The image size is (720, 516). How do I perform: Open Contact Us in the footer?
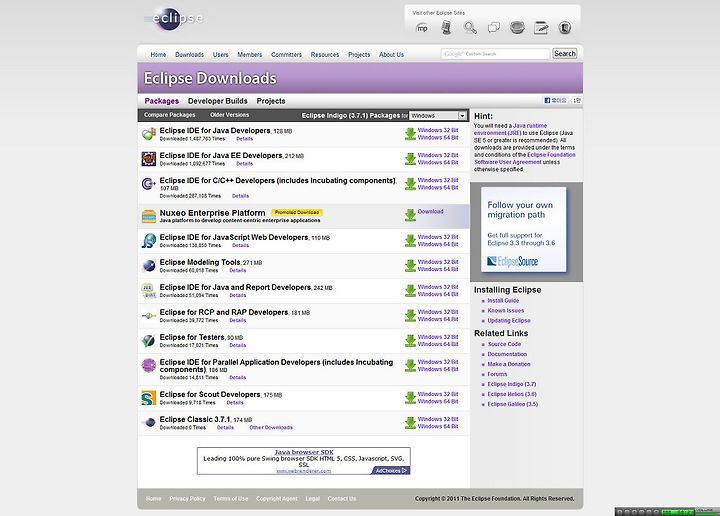[342, 499]
